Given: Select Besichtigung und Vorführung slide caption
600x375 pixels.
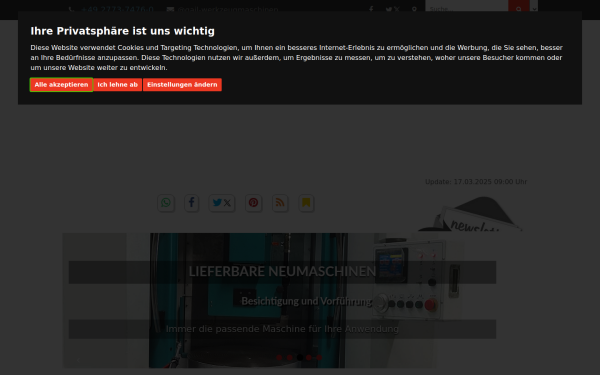Looking at the screenshot, I should pos(306,301).
